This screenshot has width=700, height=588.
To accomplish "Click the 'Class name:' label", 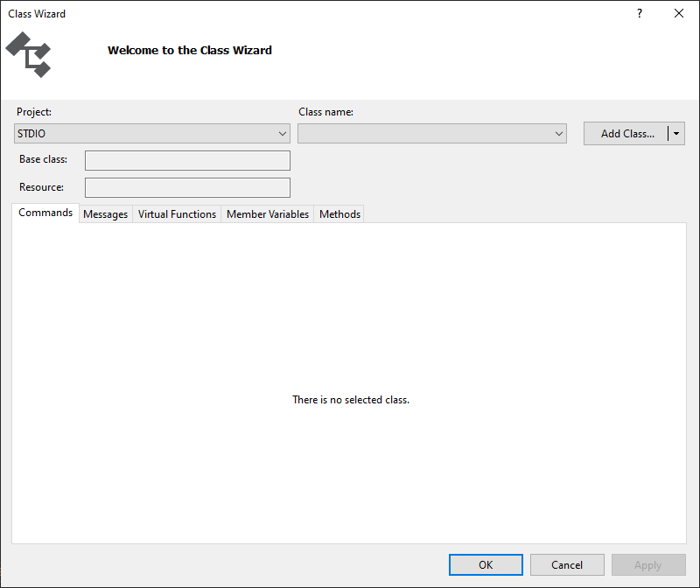I will [x=325, y=112].
